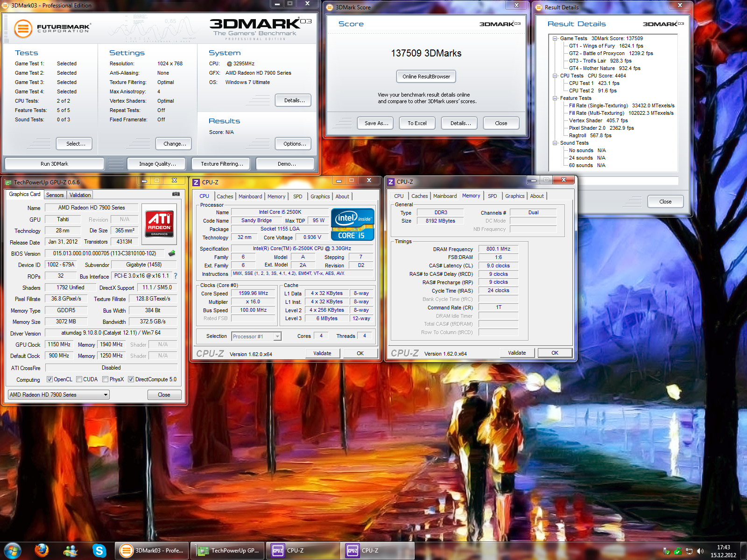Click the Futuremark orange logo in 3DMark03

click(x=23, y=28)
